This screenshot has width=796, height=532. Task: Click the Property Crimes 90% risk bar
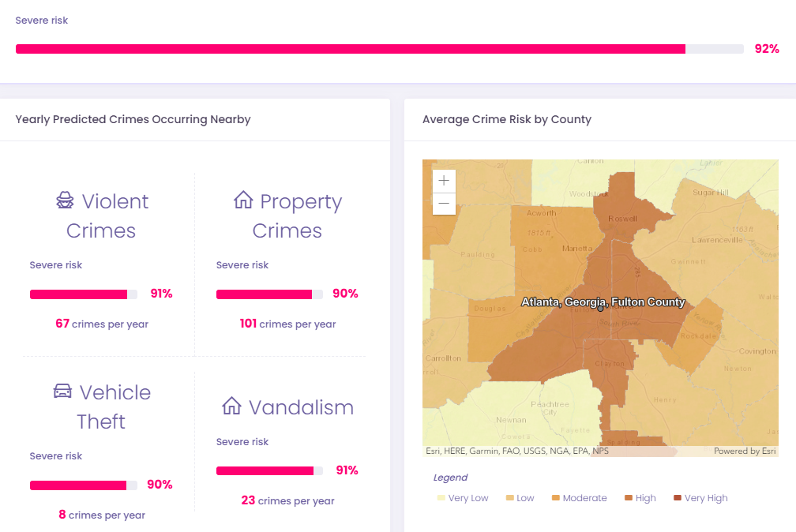[269, 294]
